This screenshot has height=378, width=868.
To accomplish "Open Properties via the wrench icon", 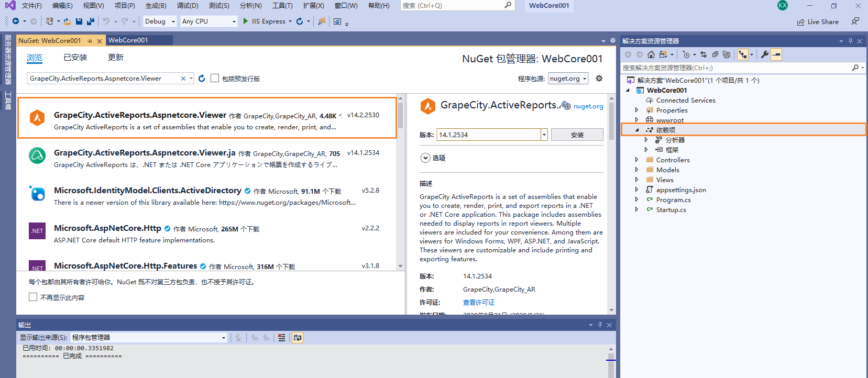I will pyautogui.click(x=765, y=54).
